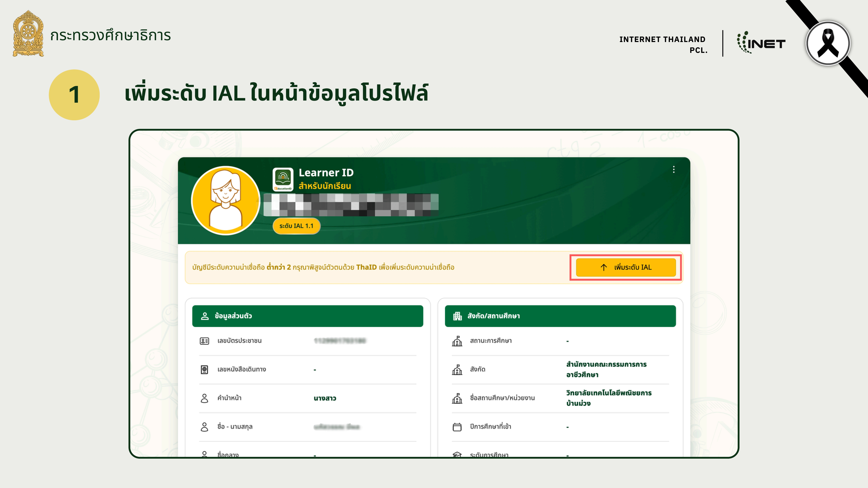Click the ปีการศึกษาที่เข้า label
This screenshot has height=488, width=868.
click(x=490, y=427)
